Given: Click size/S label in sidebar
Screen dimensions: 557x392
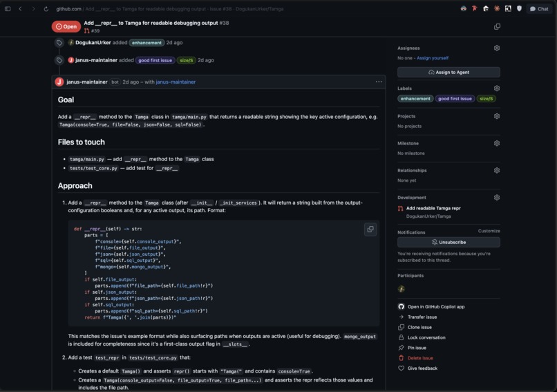Looking at the screenshot, I should [x=487, y=99].
